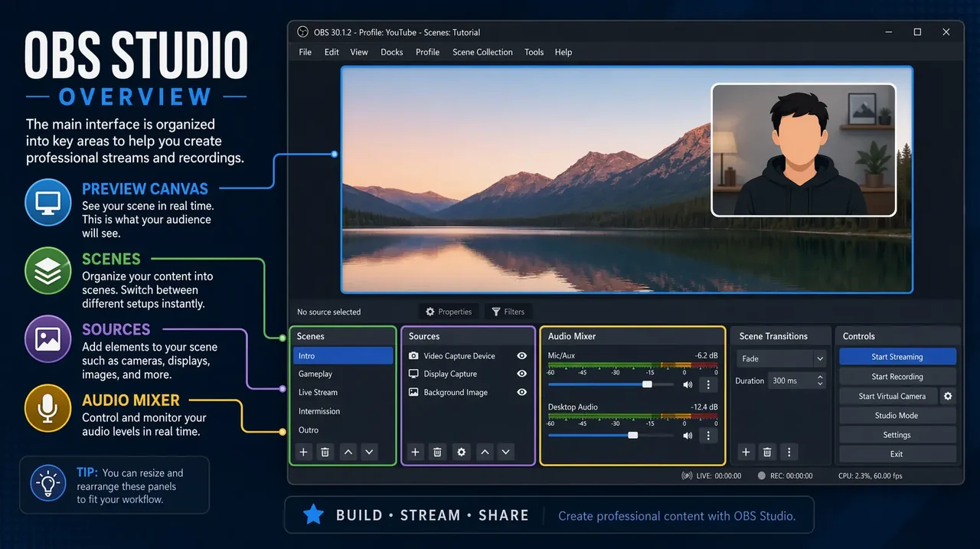The width and height of the screenshot is (980, 549).
Task: Click the camera icon of Video Capture Device
Action: click(x=413, y=356)
